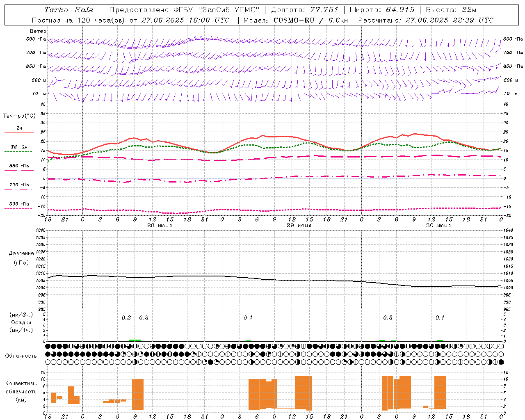Image resolution: width=525 pixels, height=420 pixels.
Task: Click the 0.1 precipitation value on 30 июня
Action: [440, 318]
